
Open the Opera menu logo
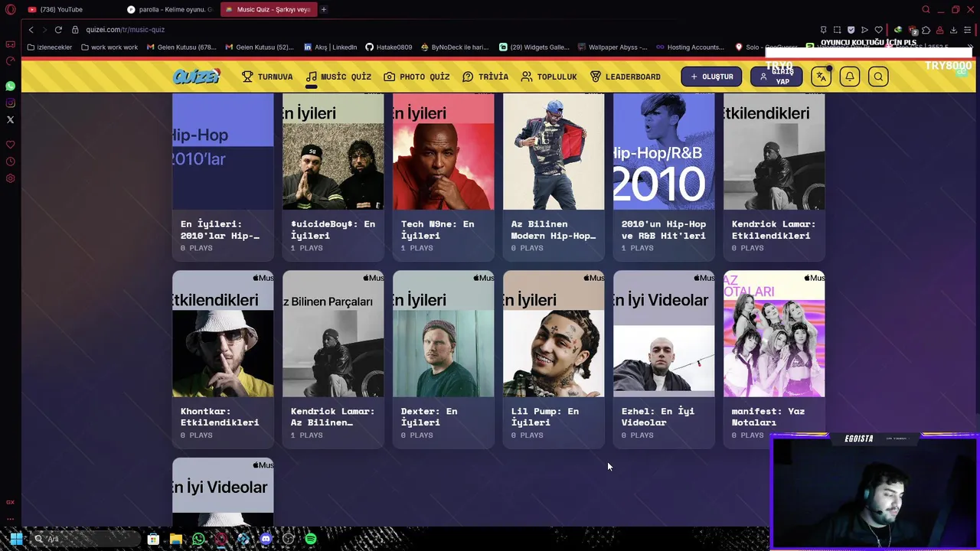point(10,9)
